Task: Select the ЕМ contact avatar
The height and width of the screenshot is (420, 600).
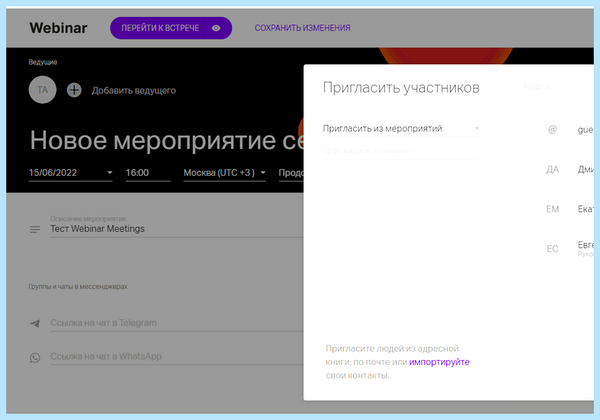Action: coord(552,209)
